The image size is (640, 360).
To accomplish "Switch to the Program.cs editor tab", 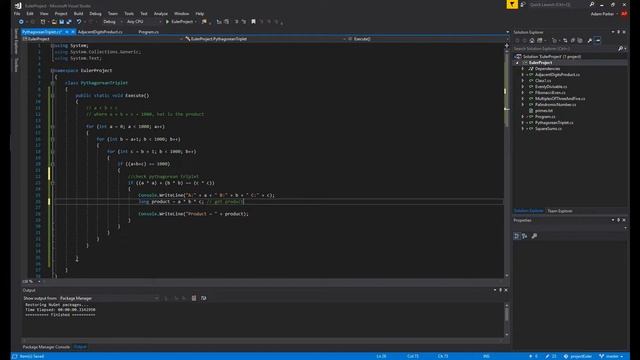I will tap(149, 32).
